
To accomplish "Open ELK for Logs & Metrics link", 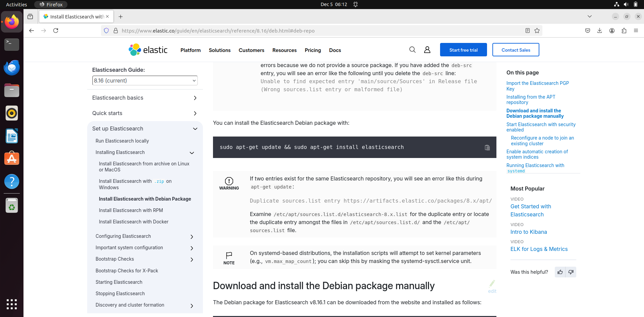I will pos(539,249).
